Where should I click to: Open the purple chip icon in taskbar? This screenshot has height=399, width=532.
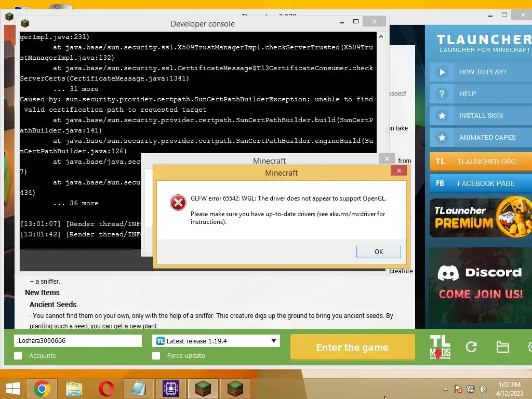[170, 389]
